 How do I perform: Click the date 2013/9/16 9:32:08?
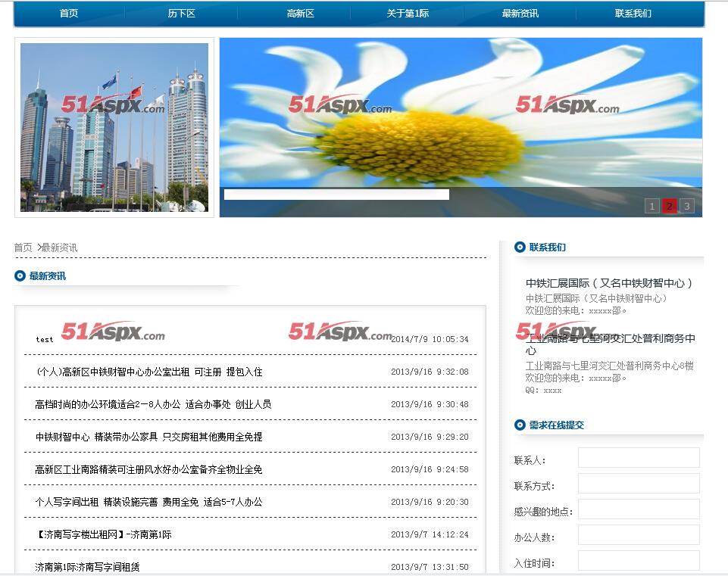[430, 372]
